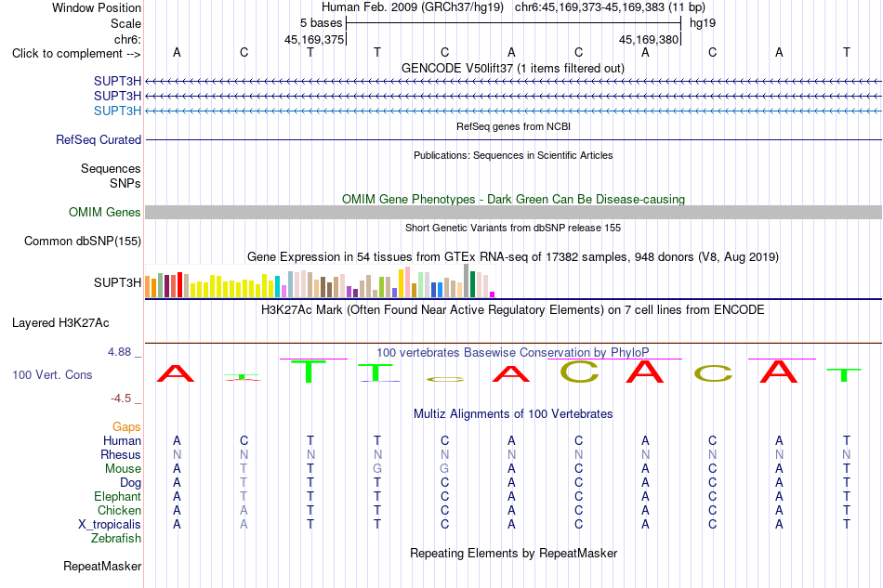Select the Elephant species label
The height and width of the screenshot is (588, 883).
(x=117, y=496)
